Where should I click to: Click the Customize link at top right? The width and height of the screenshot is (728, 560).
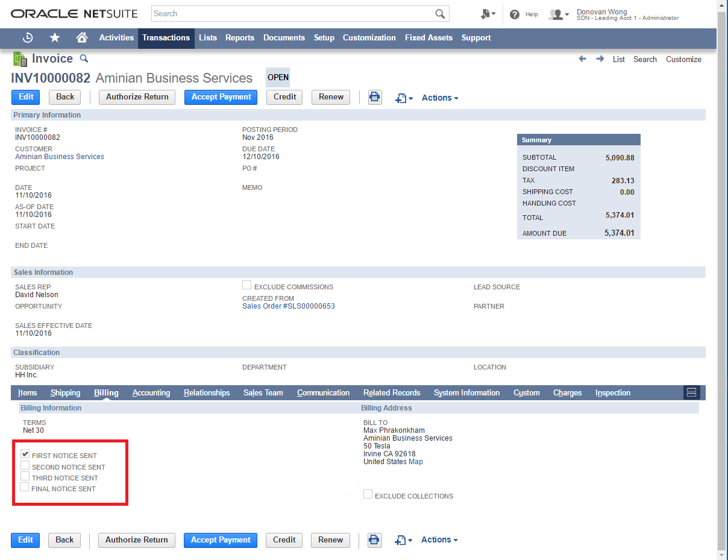tap(683, 59)
